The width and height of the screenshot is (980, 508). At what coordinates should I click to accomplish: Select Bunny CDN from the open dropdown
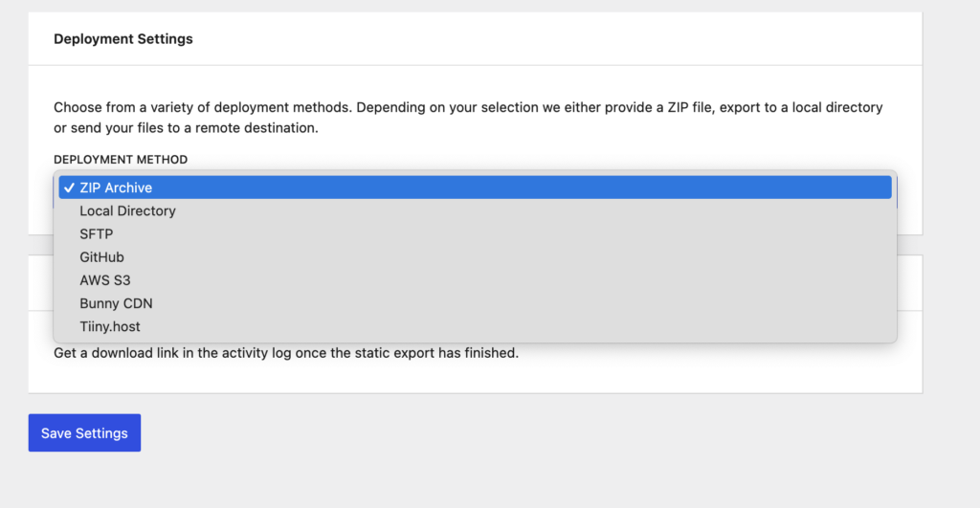tap(475, 303)
